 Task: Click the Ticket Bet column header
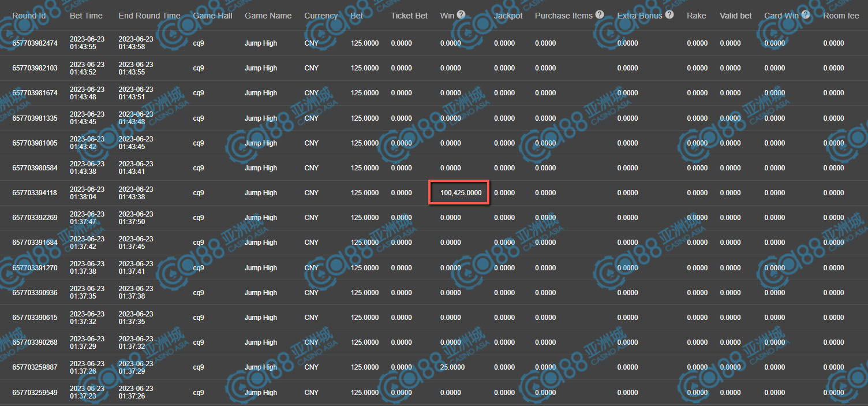tap(409, 16)
